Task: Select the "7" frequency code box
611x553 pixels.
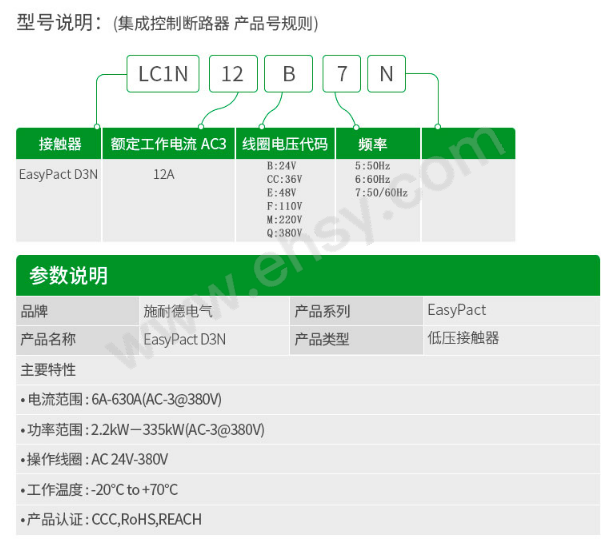Action: [x=342, y=74]
